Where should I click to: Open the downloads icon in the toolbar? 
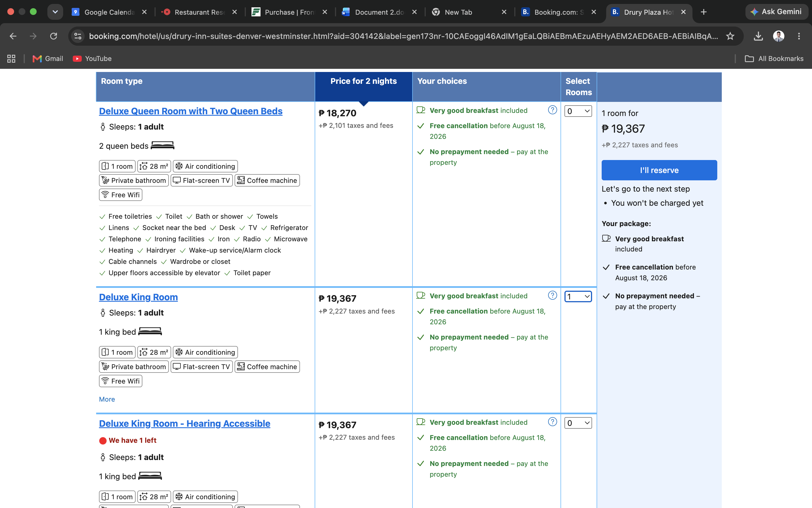758,36
